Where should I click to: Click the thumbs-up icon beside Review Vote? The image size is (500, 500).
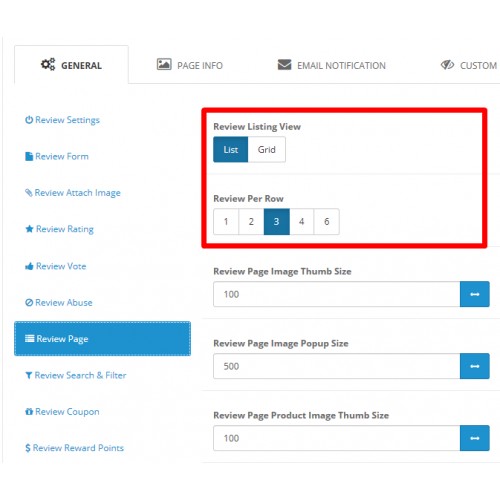(x=29, y=266)
